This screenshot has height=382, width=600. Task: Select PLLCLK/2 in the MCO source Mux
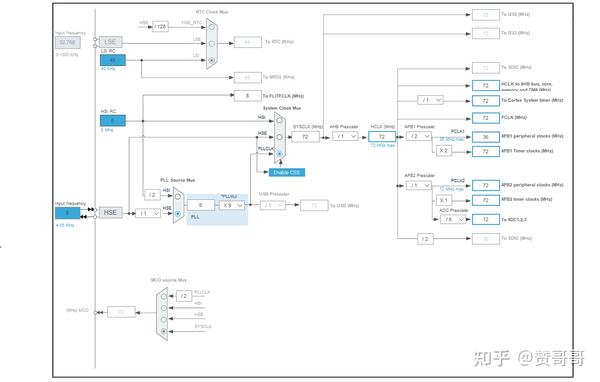(x=164, y=296)
